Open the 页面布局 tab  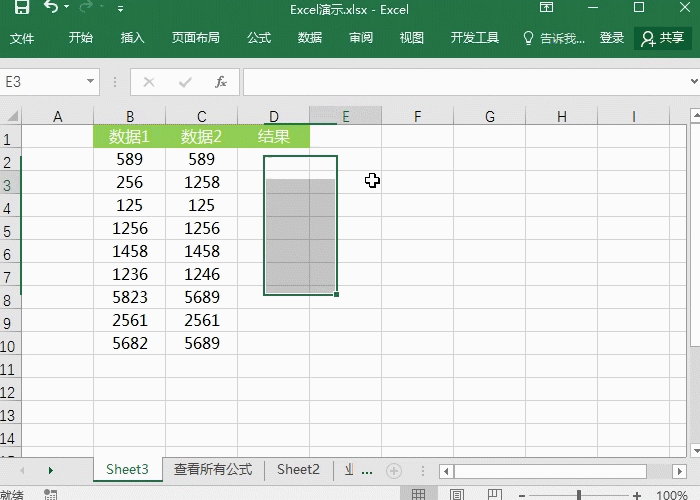point(196,38)
